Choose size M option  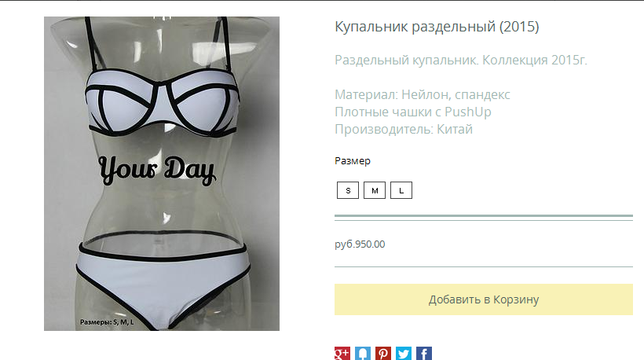tap(375, 190)
